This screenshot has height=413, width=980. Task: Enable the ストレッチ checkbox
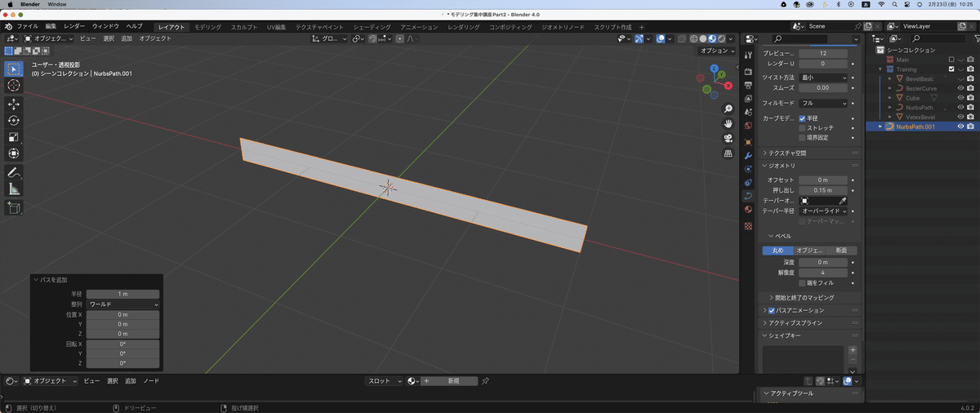[x=802, y=128]
